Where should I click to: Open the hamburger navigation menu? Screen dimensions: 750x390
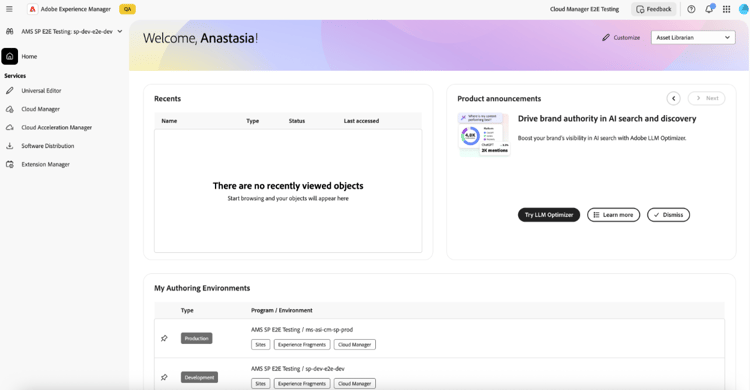[9, 9]
